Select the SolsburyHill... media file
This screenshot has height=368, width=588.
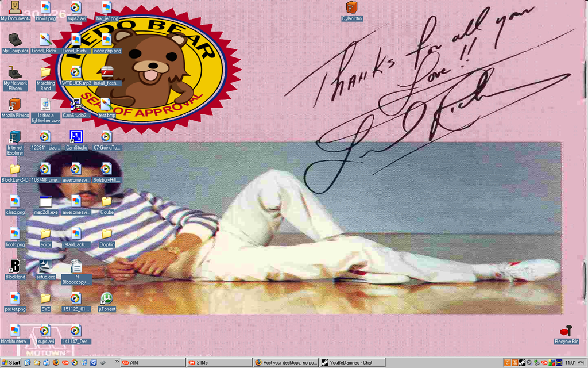point(107,172)
